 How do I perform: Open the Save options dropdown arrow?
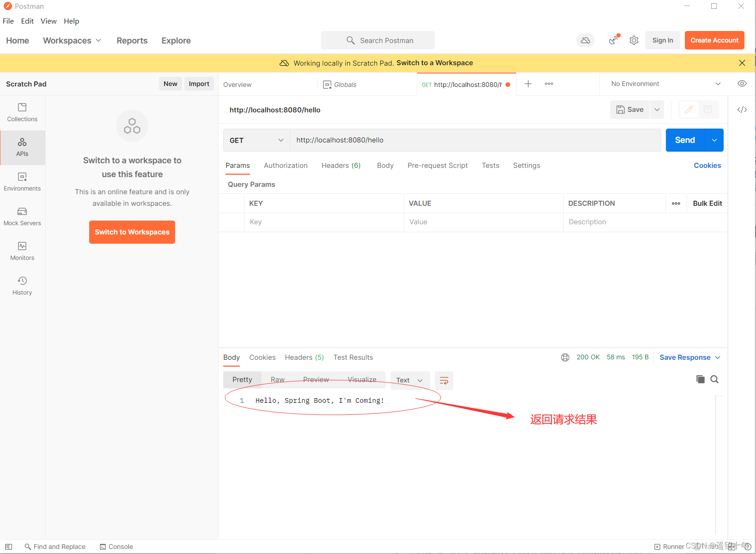tap(657, 110)
